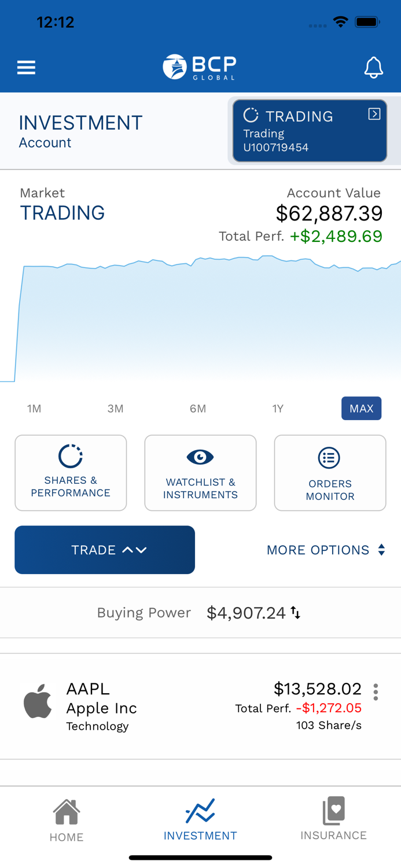Open the Orders Monitor
Image resolution: width=401 pixels, height=868 pixels.
tap(330, 472)
